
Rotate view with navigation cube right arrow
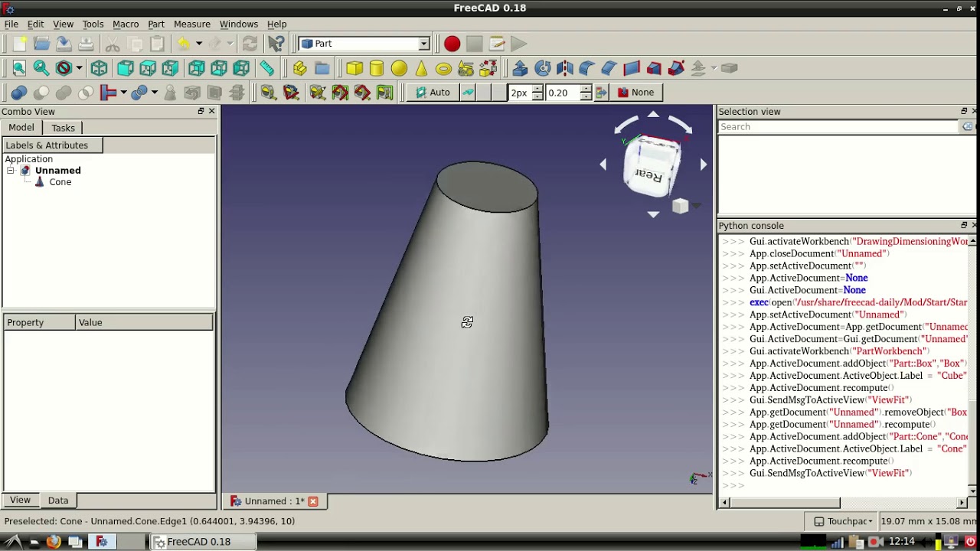(x=704, y=165)
